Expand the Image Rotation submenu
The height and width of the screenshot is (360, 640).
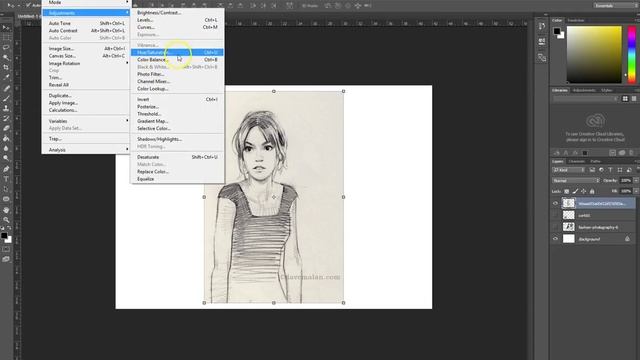point(85,63)
